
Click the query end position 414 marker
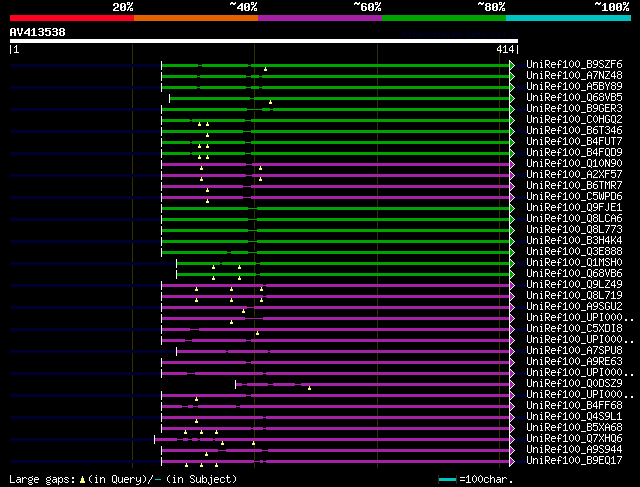(x=505, y=49)
